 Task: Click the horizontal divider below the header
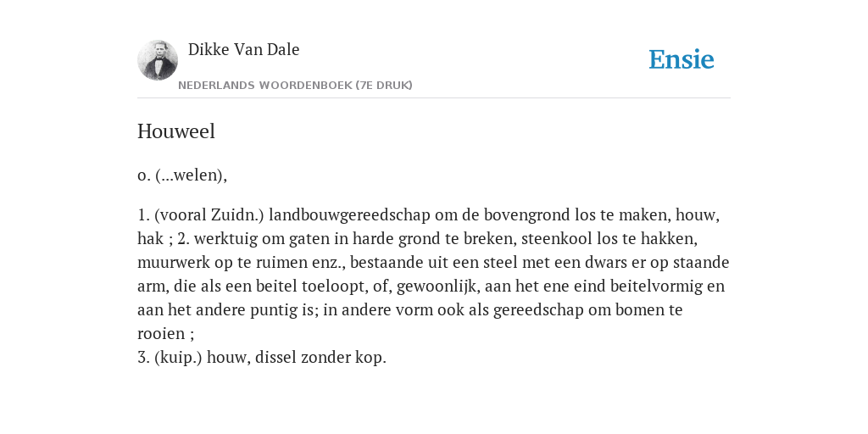434,98
